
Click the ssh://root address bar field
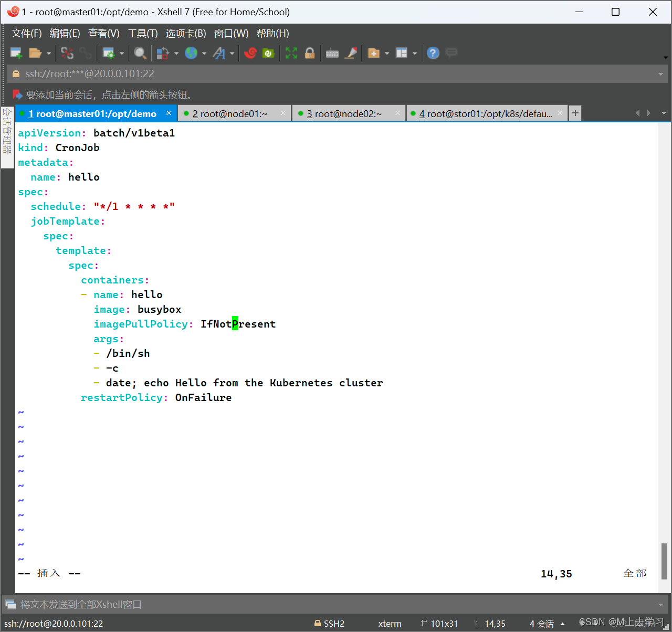tap(337, 74)
